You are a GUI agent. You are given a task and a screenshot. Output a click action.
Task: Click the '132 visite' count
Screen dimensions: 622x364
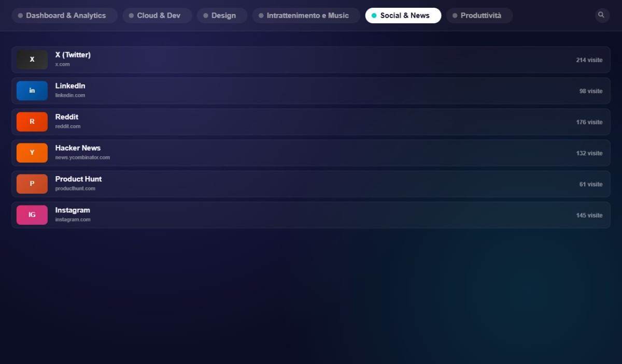[589, 153]
